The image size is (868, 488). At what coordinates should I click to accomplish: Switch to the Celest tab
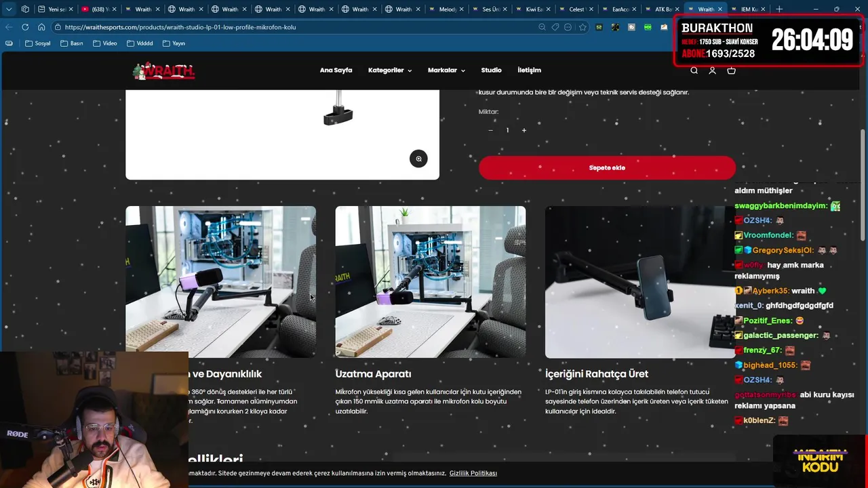coord(576,9)
